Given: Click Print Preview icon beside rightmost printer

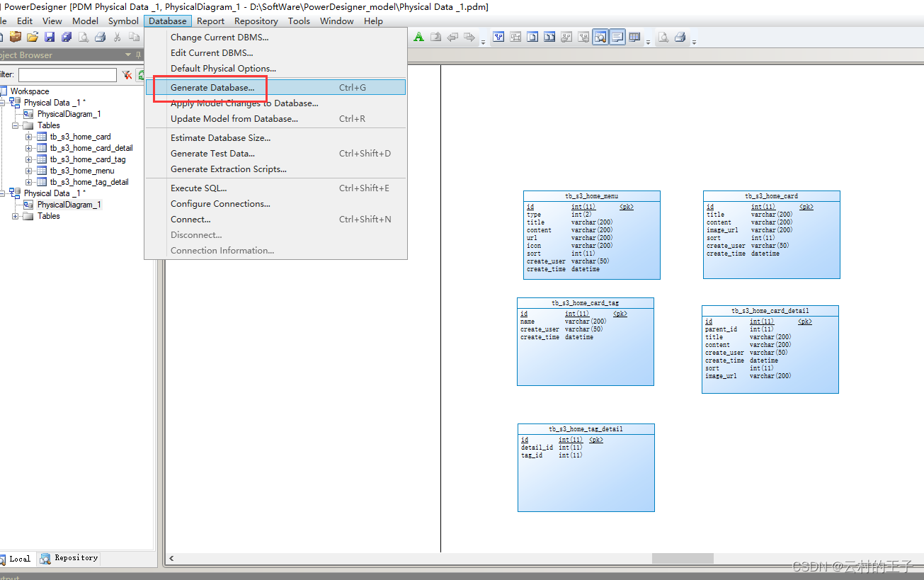Looking at the screenshot, I should [x=663, y=37].
